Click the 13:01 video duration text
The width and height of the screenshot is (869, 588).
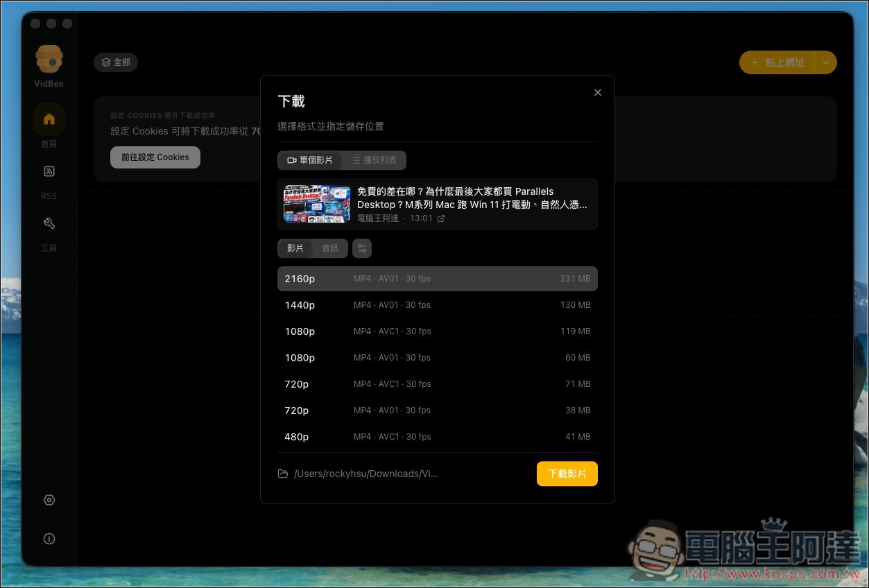pos(421,218)
